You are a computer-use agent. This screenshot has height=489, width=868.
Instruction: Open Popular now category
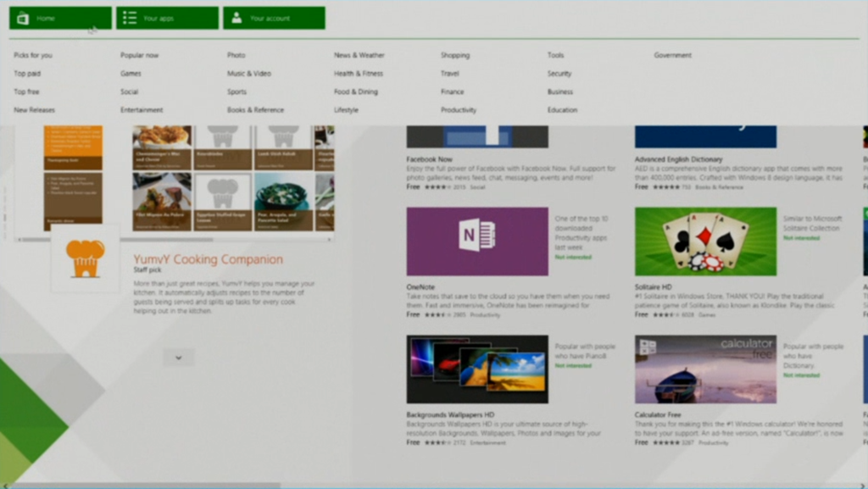pos(140,55)
